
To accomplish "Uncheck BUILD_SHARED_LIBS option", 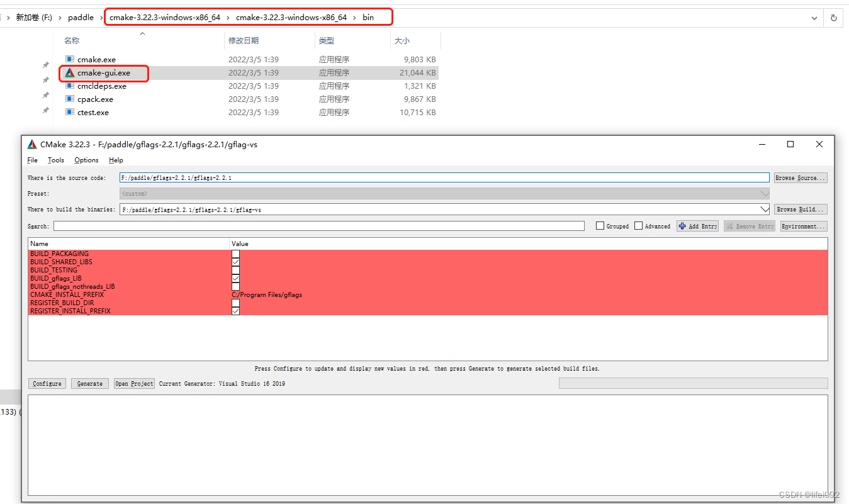I will tap(235, 262).
